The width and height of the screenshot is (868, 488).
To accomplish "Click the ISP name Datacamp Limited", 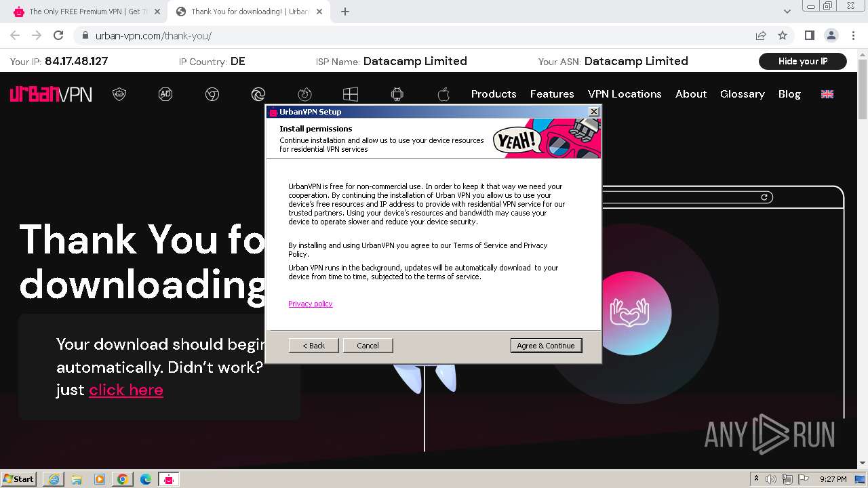I will [x=415, y=61].
